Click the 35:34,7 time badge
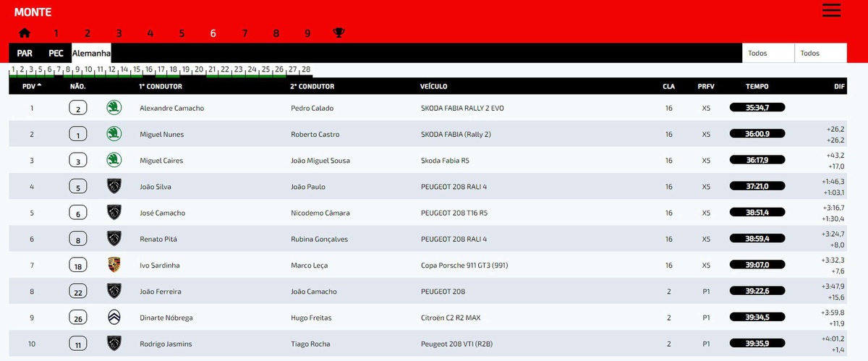The width and height of the screenshot is (868, 361). click(x=757, y=108)
